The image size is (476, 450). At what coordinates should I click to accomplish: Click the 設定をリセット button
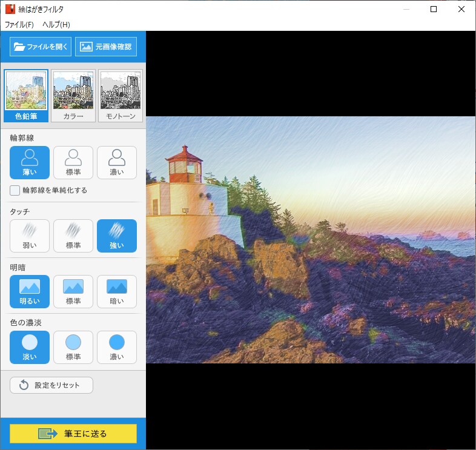coord(51,385)
